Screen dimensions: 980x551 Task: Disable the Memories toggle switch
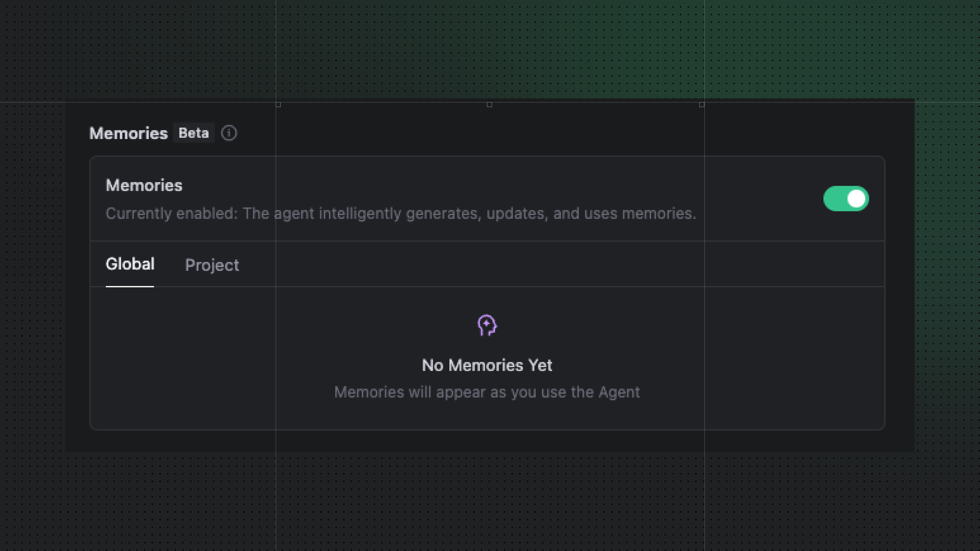(846, 198)
